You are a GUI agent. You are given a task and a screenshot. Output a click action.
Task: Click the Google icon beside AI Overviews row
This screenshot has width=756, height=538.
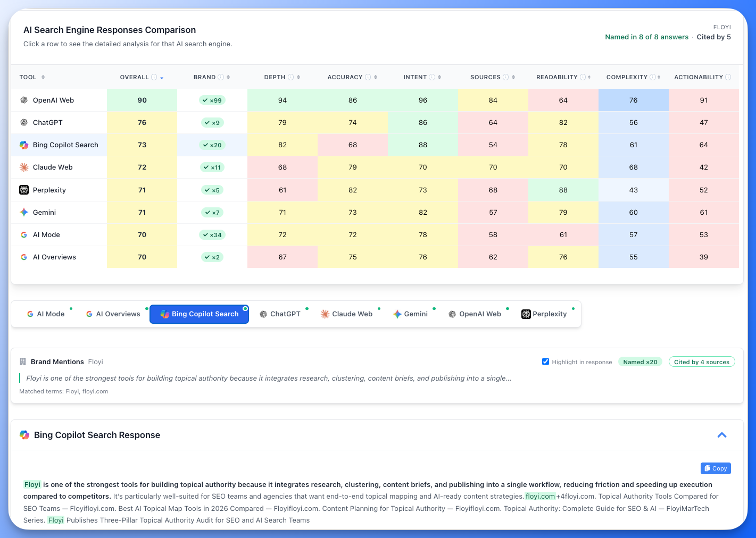24,257
